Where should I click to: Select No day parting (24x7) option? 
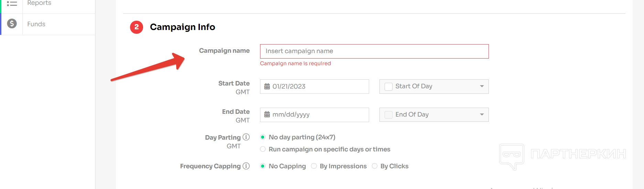pos(263,137)
